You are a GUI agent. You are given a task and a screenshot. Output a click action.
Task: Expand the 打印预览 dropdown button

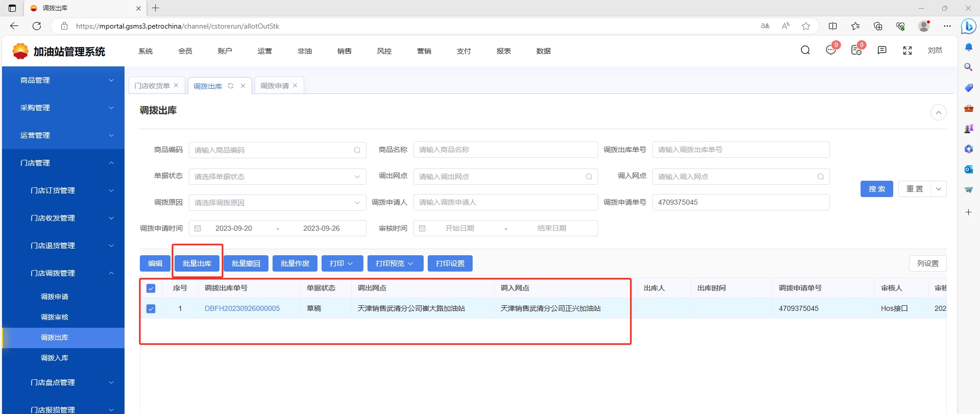click(x=395, y=263)
